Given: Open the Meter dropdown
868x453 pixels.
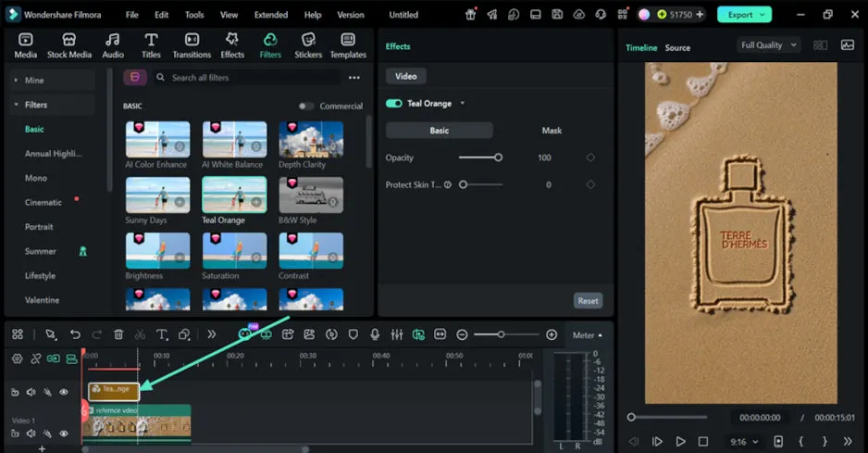Looking at the screenshot, I should coord(588,335).
